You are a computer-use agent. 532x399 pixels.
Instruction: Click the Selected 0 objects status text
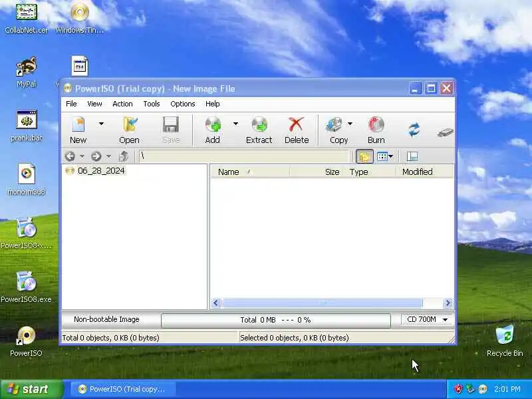click(x=295, y=338)
